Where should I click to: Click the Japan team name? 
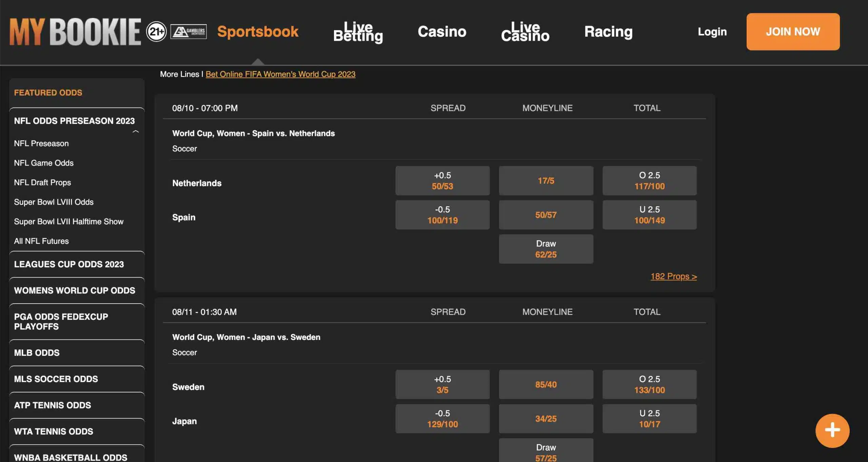184,421
